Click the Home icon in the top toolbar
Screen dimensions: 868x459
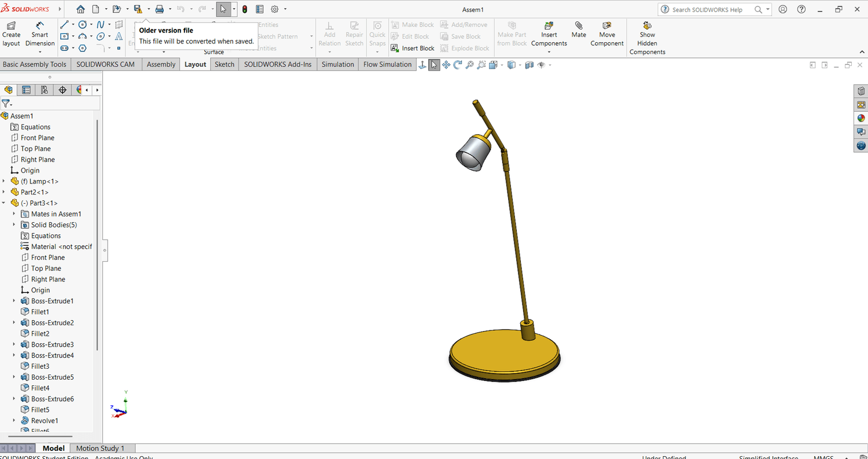coord(80,9)
